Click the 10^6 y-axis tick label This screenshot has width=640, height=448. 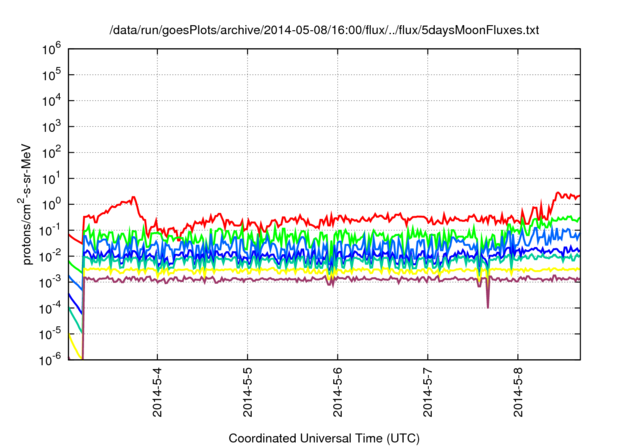click(51, 48)
